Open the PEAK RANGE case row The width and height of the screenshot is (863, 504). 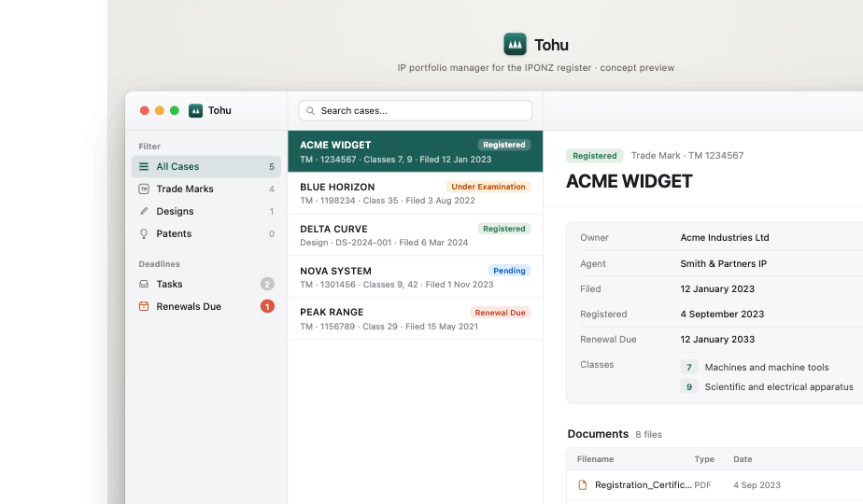pyautogui.click(x=415, y=318)
